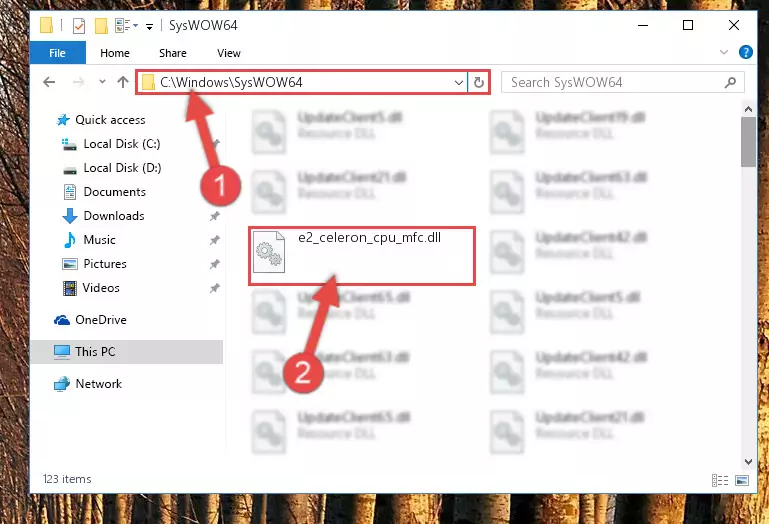
Task: Open the recent locations dropdown
Action: pyautogui.click(x=102, y=82)
